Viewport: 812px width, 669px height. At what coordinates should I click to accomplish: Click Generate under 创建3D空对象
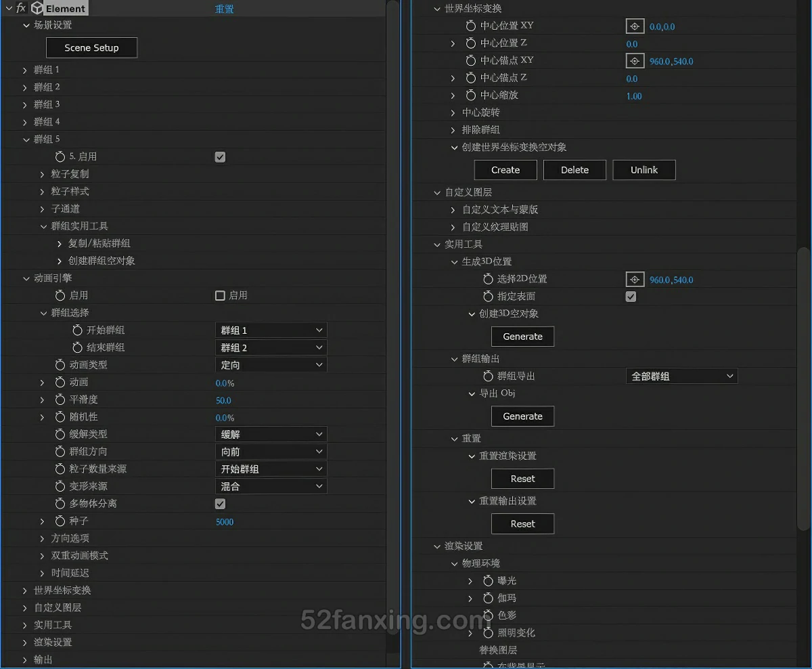coord(523,337)
